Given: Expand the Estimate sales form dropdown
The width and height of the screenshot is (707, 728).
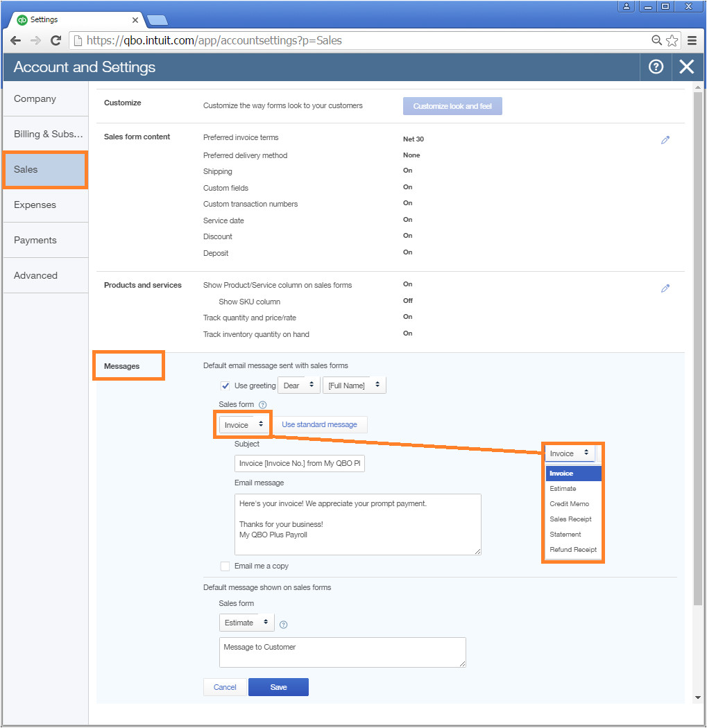Looking at the screenshot, I should click(x=246, y=623).
